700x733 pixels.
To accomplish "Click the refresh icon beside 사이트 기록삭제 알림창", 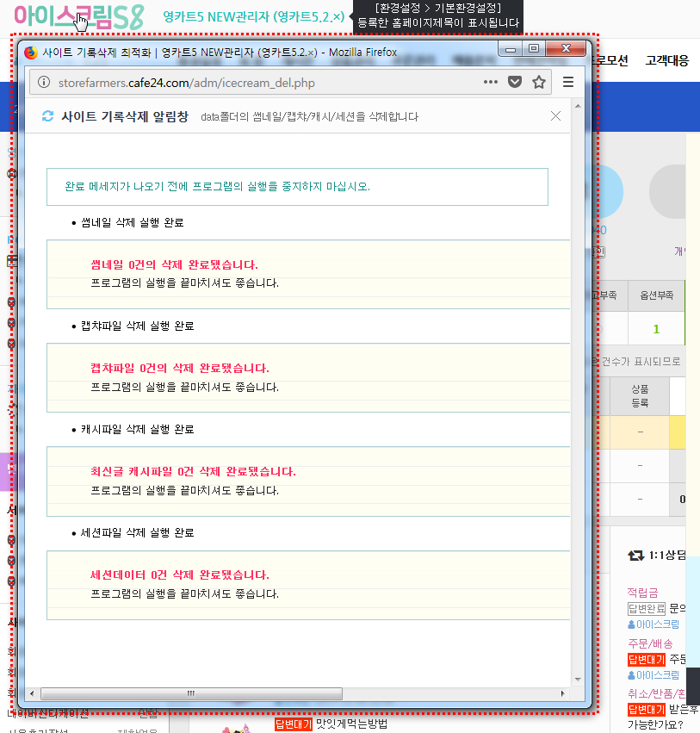I will (48, 116).
